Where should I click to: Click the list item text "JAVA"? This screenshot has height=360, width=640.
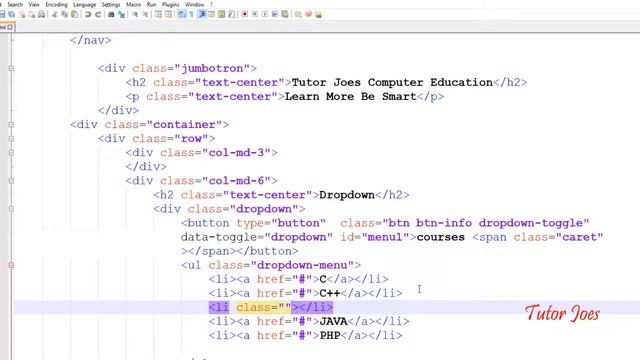(333, 322)
